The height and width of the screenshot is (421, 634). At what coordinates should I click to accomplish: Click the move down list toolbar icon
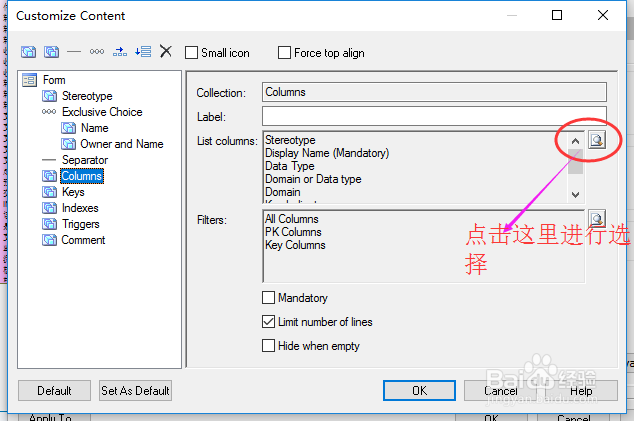(x=143, y=52)
